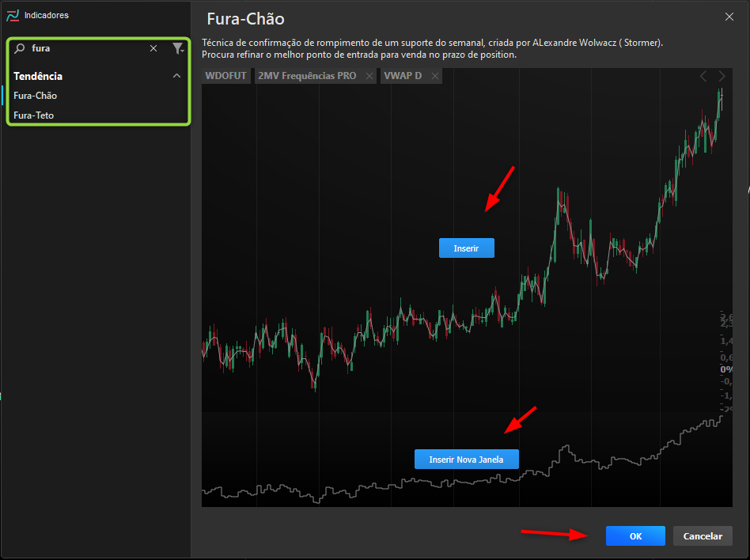Viewport: 750px width, 560px height.
Task: Switch to the VWAP D tab
Action: click(403, 76)
